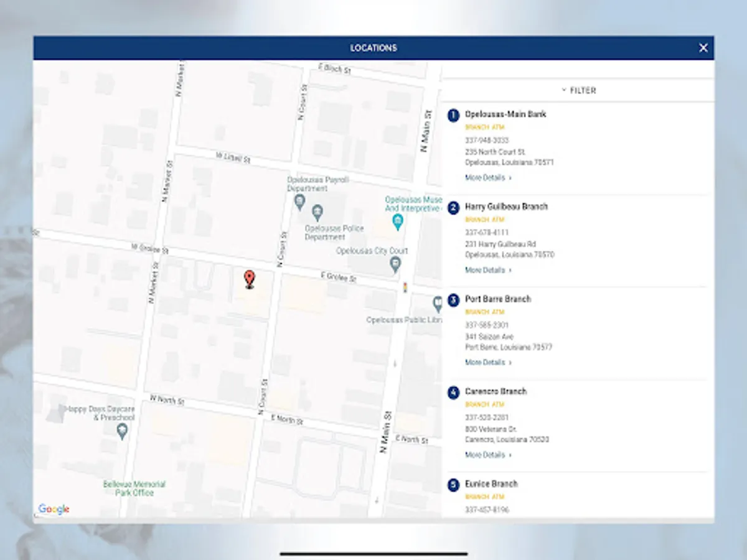The height and width of the screenshot is (560, 747).
Task: Select marker 1 for Opelousas-Main Bank
Action: pyautogui.click(x=453, y=114)
